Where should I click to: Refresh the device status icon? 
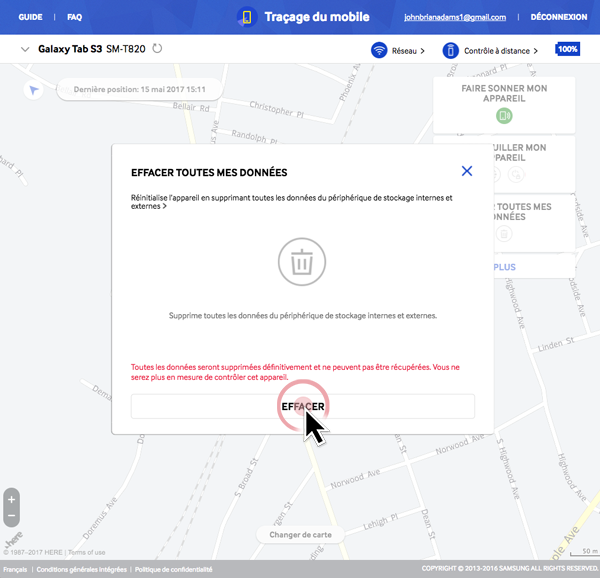click(157, 49)
